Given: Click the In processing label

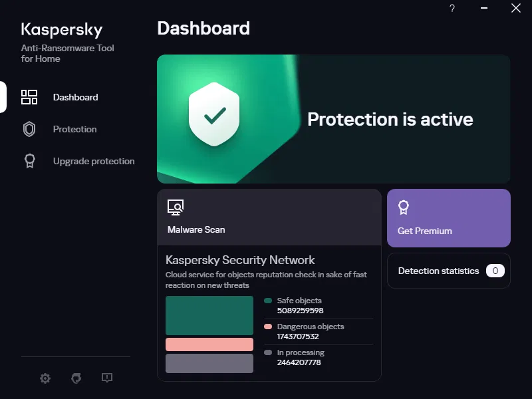Looking at the screenshot, I should point(301,352).
